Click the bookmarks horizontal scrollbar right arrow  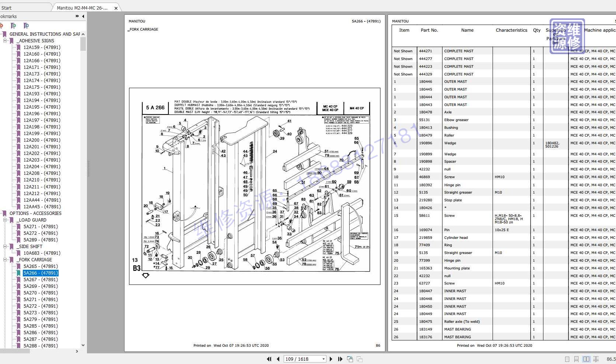click(x=77, y=351)
